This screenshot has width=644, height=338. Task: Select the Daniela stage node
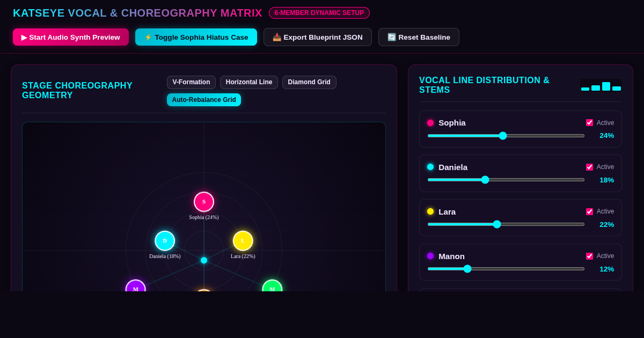(x=165, y=241)
